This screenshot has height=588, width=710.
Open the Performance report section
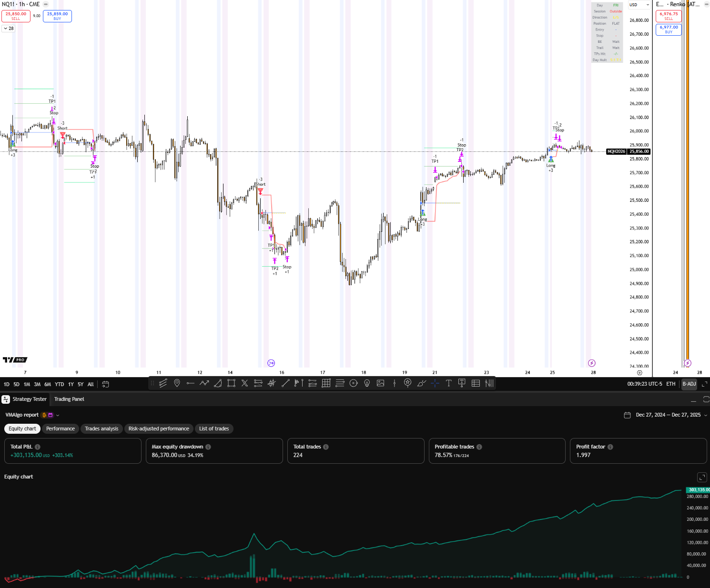[x=60, y=429]
